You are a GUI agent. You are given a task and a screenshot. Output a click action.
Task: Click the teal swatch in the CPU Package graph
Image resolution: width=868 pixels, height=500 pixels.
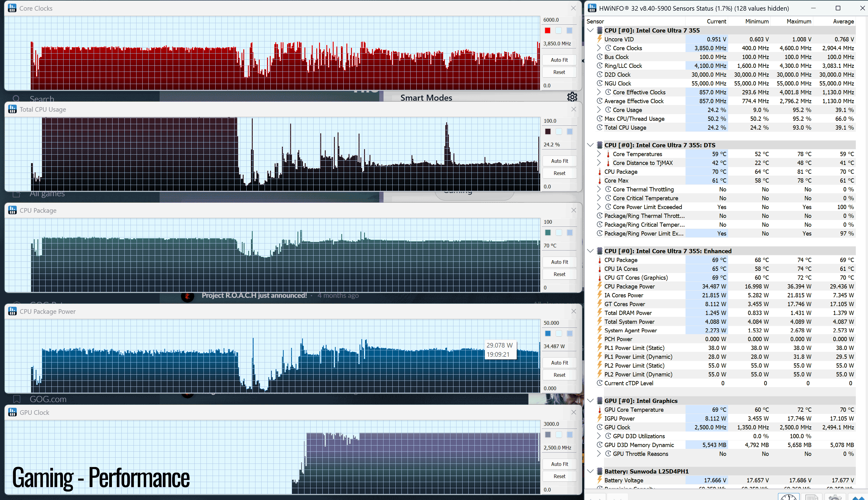point(548,233)
